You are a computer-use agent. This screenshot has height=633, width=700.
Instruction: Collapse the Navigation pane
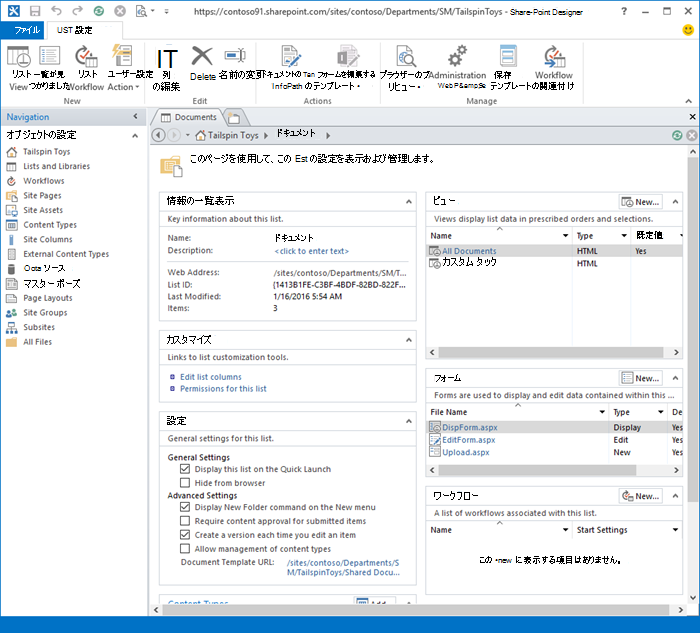pyautogui.click(x=135, y=117)
